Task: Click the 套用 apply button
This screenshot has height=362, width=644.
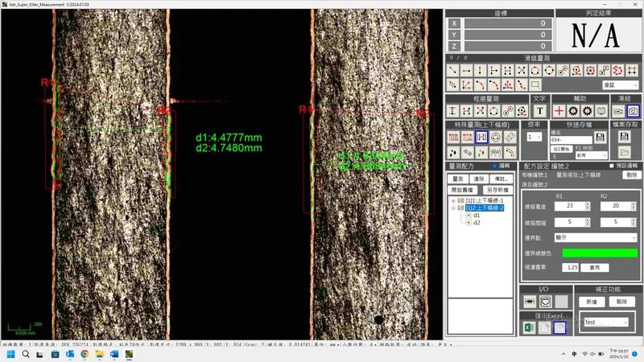Action: pyautogui.click(x=596, y=267)
